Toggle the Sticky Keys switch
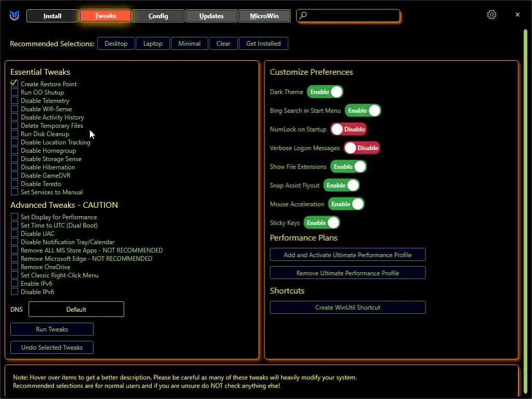The image size is (532, 399). click(x=322, y=222)
